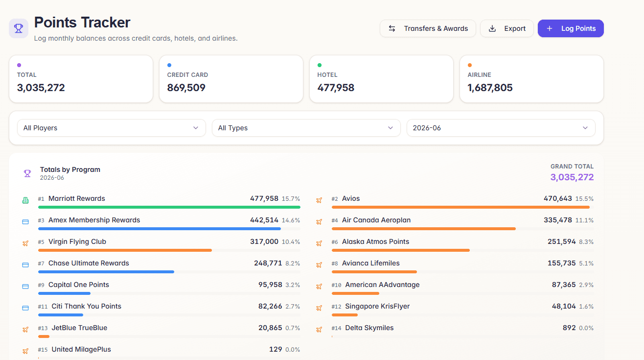Click the blue Chase Ultimate Rewards progress bar
The image size is (644, 360).
pos(106,272)
